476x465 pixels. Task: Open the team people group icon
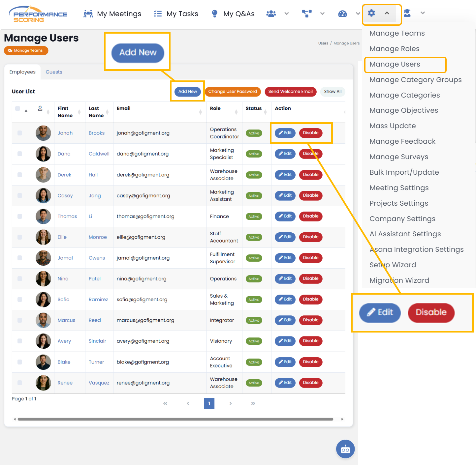pos(271,14)
